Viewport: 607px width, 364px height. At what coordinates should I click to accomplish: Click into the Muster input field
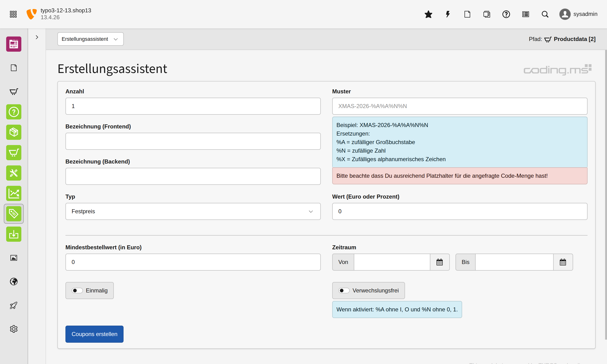coord(459,106)
